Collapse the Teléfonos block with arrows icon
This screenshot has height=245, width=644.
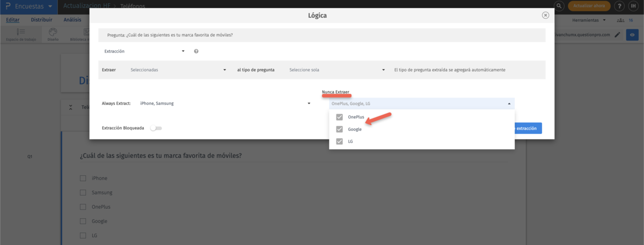[x=71, y=107]
